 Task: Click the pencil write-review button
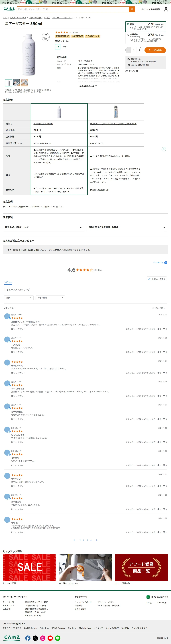tap(157, 279)
